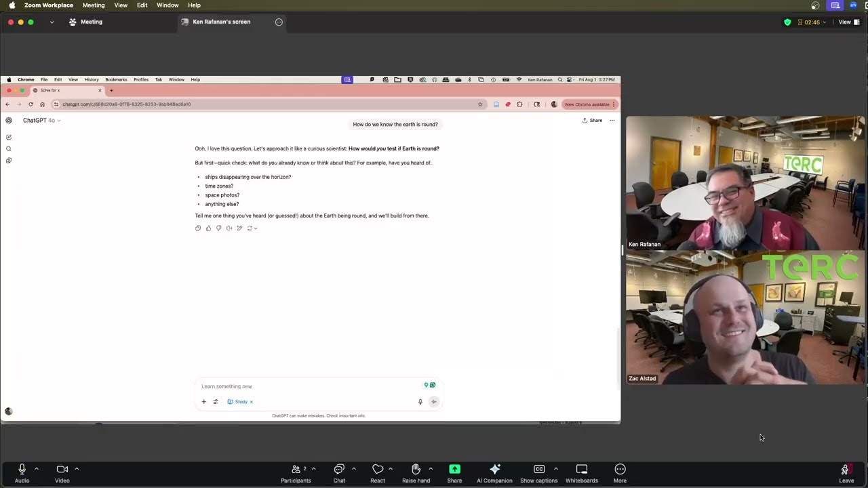The width and height of the screenshot is (868, 488).
Task: Open Chrome extensions puzzle icon
Action: pos(519,104)
